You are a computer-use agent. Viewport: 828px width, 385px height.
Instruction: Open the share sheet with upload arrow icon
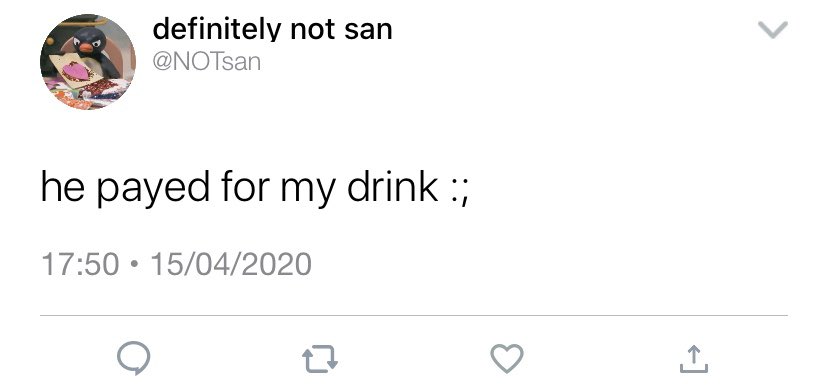pos(694,359)
